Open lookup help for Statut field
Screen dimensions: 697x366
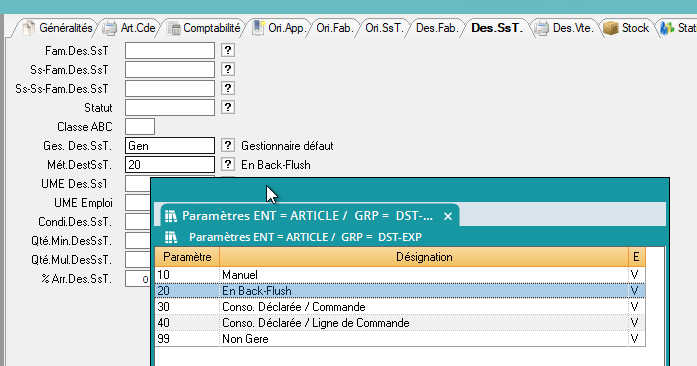pos(228,107)
